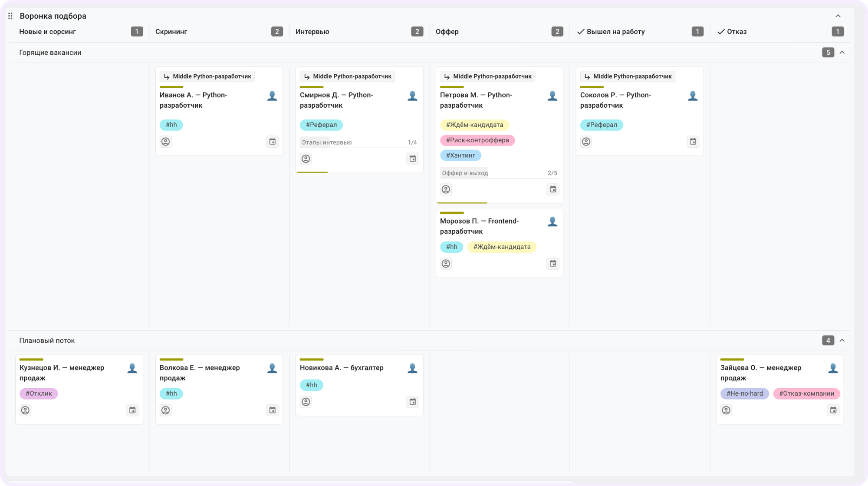Open parent link on Соколов Р. card

628,76
